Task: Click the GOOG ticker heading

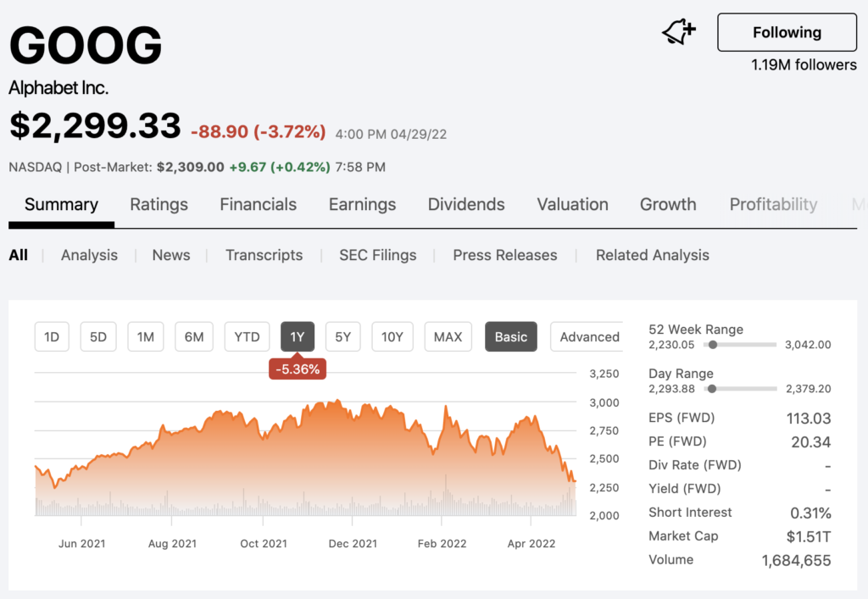Action: pos(86,46)
